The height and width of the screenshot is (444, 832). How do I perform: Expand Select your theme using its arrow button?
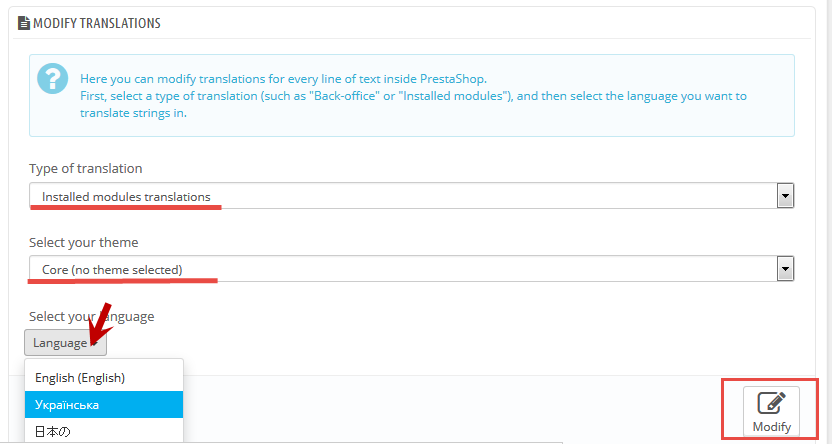click(x=785, y=269)
